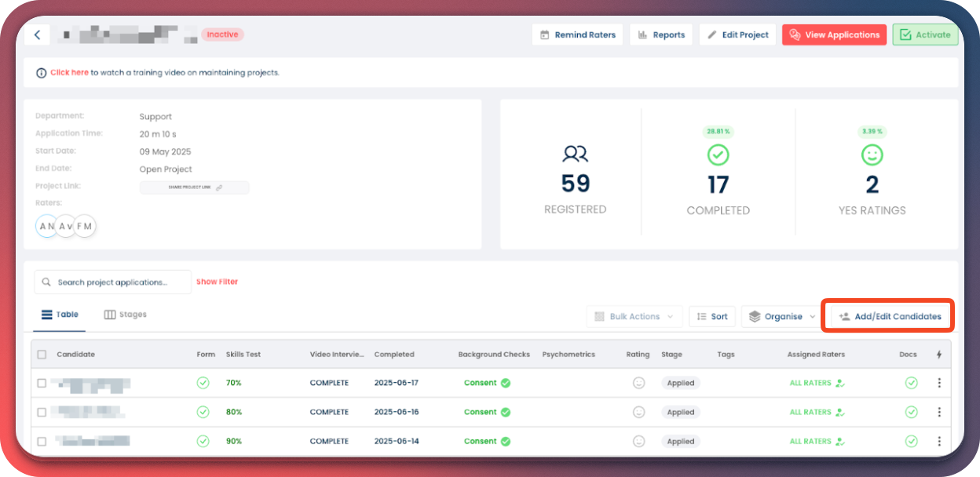Expand the Bulk Actions dropdown
The height and width of the screenshot is (477, 980).
pyautogui.click(x=634, y=316)
